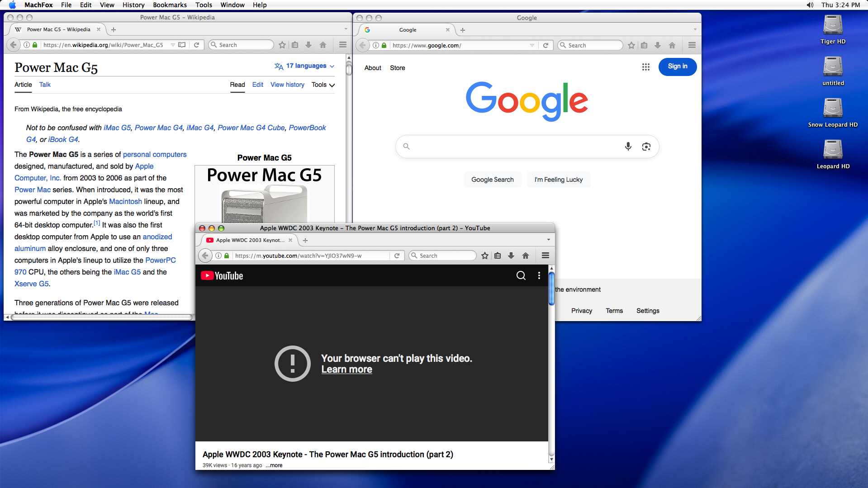Viewport: 868px width, 488px height.
Task: Select the Snow Leopard HD desktop drive
Action: [x=833, y=113]
